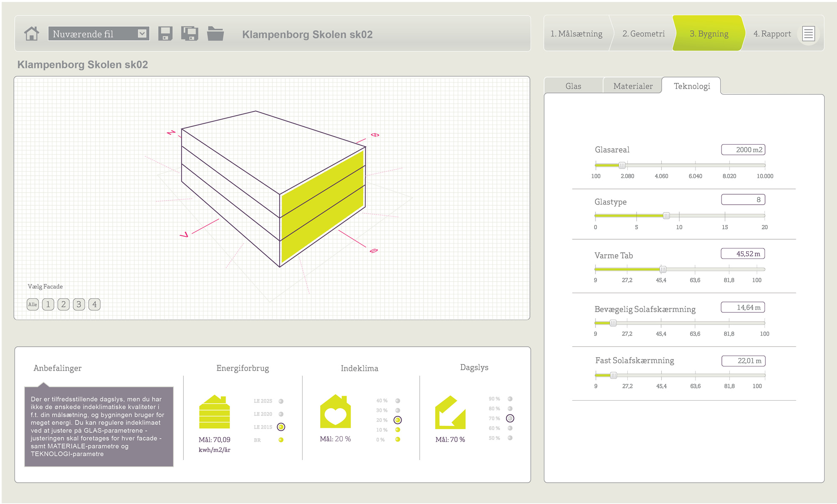837x504 pixels.
Task: Click the report list menu icon
Action: (x=808, y=33)
